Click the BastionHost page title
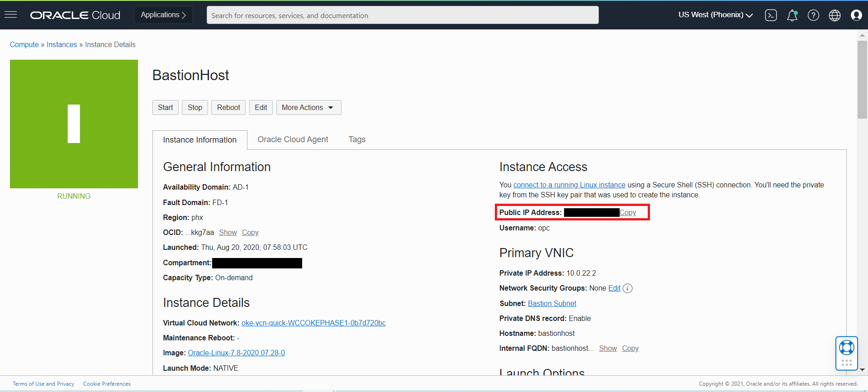The width and height of the screenshot is (868, 392). tap(190, 75)
